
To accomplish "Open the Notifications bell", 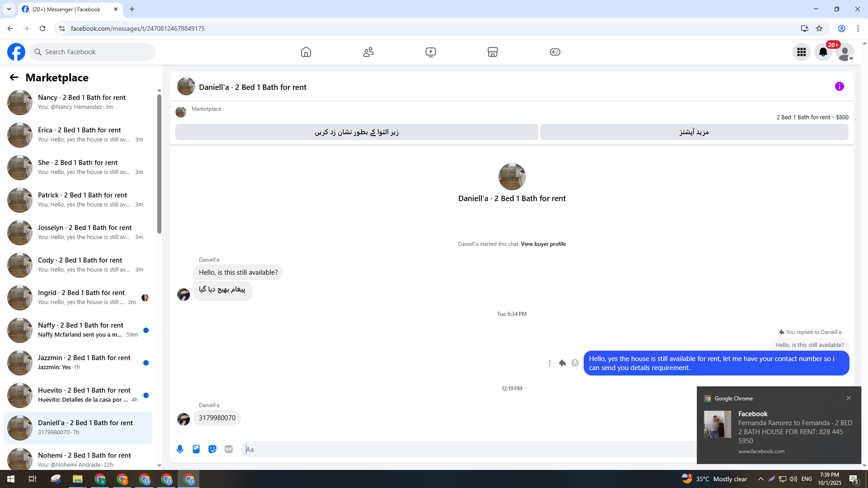I will pos(823,52).
